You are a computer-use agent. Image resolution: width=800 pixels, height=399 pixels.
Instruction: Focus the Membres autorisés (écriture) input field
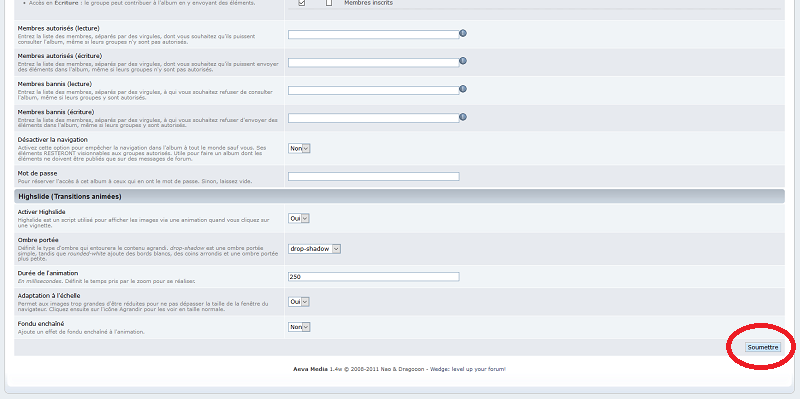point(373,62)
